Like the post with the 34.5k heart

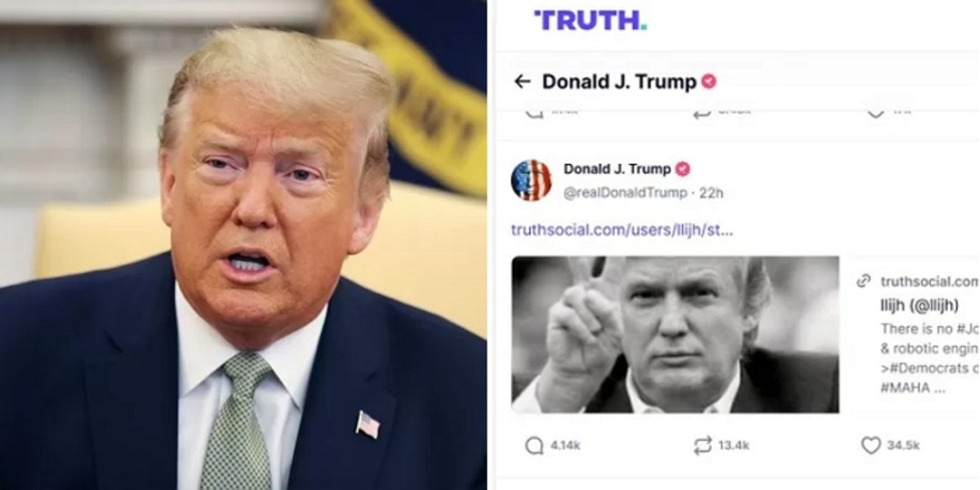(871, 445)
